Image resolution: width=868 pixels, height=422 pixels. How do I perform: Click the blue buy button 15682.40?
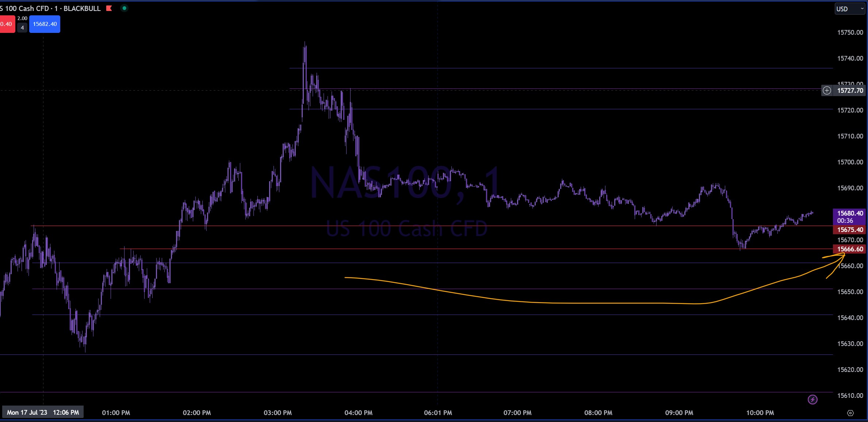coord(45,24)
